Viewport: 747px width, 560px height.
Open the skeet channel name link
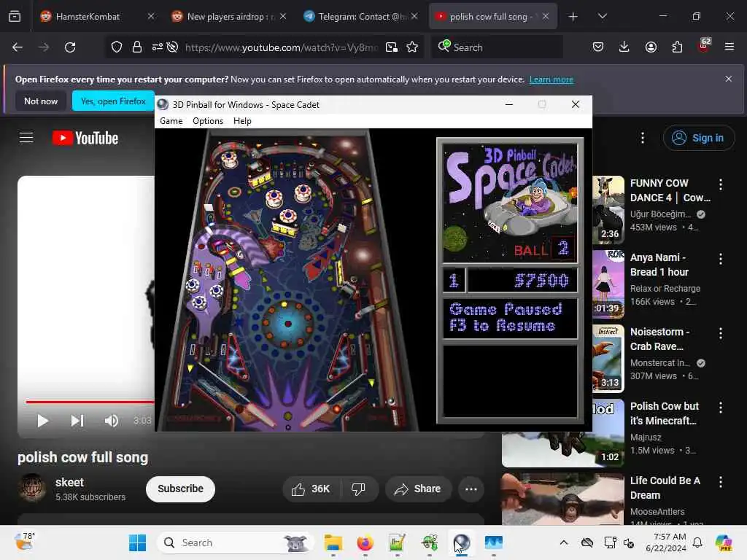pos(69,483)
